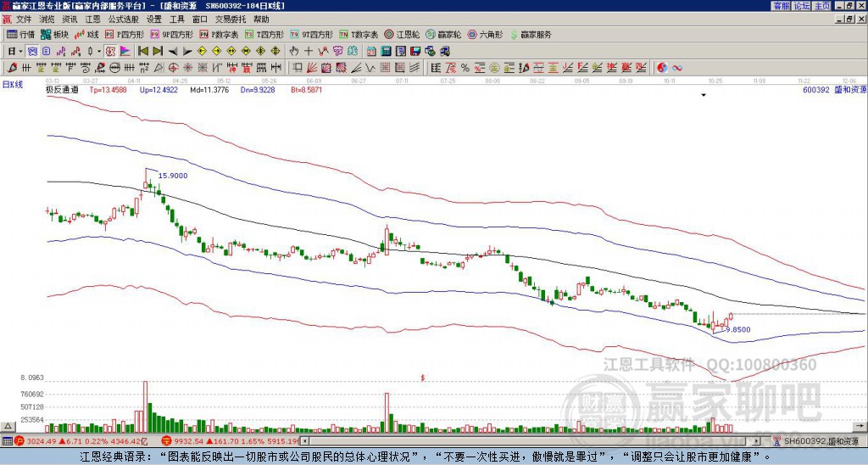Click the bottom scrollbar right arrow

pos(756,441)
